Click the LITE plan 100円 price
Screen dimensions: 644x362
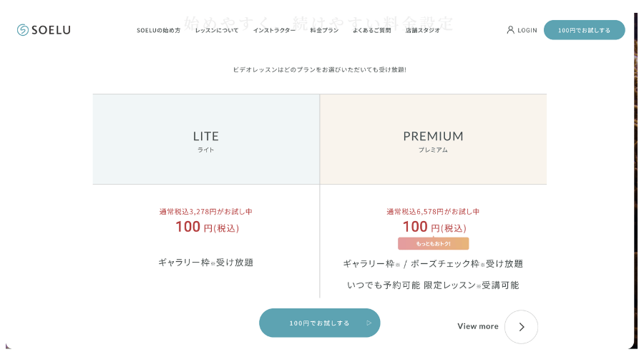[207, 227]
